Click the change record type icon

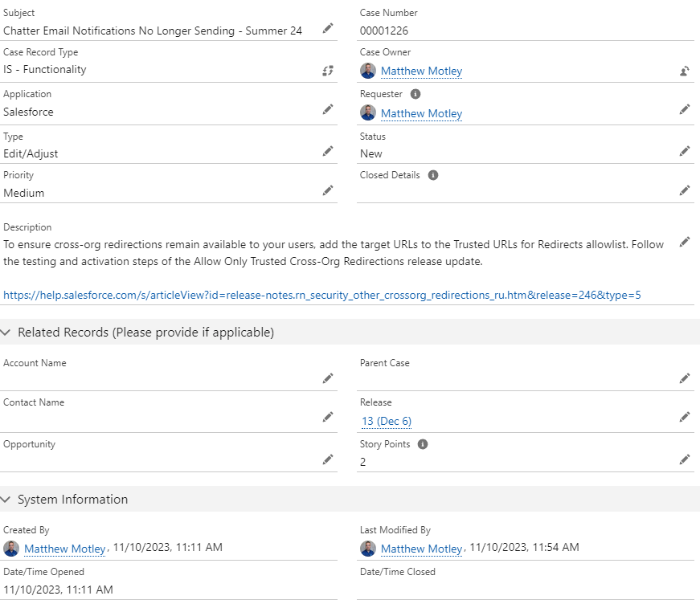coord(328,71)
